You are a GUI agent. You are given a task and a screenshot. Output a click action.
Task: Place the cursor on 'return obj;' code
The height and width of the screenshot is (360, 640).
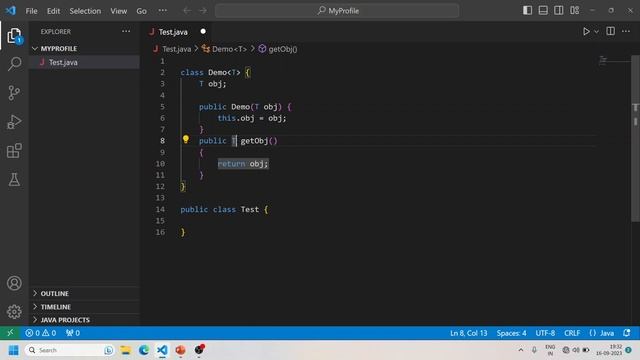(x=243, y=164)
